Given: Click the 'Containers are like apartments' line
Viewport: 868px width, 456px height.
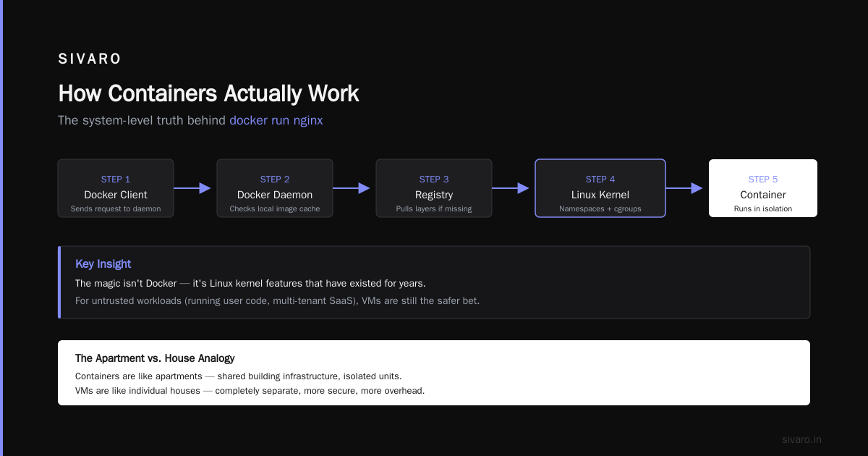Looking at the screenshot, I should pos(238,376).
